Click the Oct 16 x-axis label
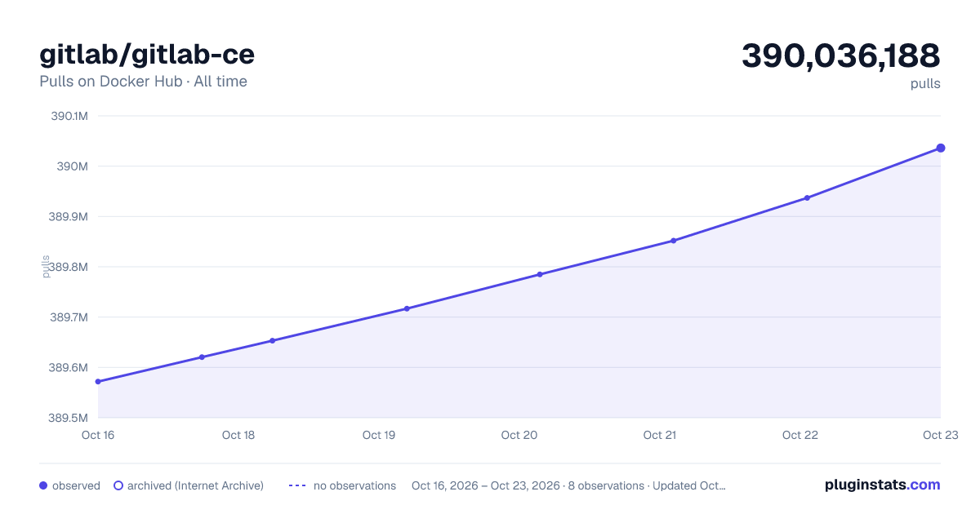This screenshot has width=980, height=514. click(98, 435)
